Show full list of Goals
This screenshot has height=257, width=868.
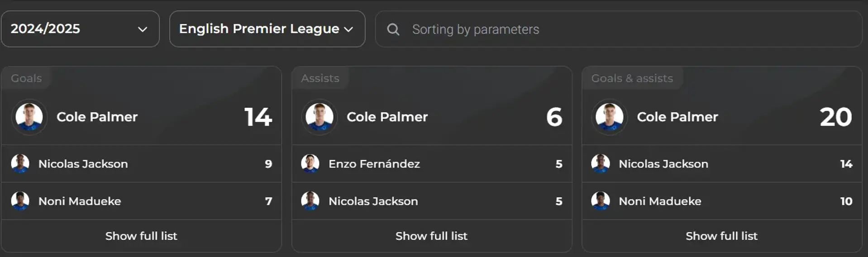click(141, 236)
